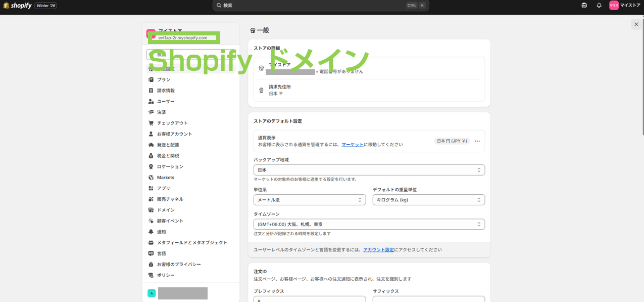
Task: Click the アカウント設定 link
Action: [378, 250]
